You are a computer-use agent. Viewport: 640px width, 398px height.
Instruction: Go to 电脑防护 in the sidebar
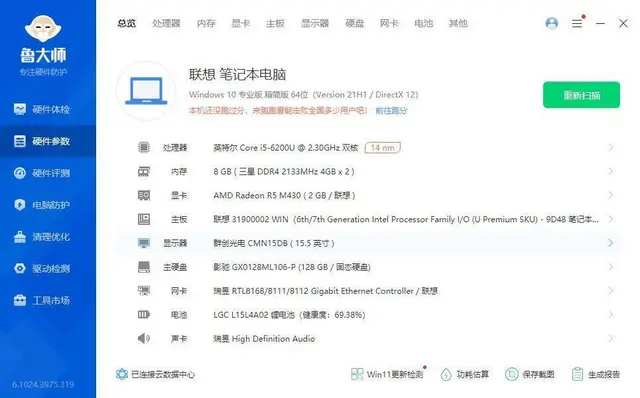click(x=48, y=205)
